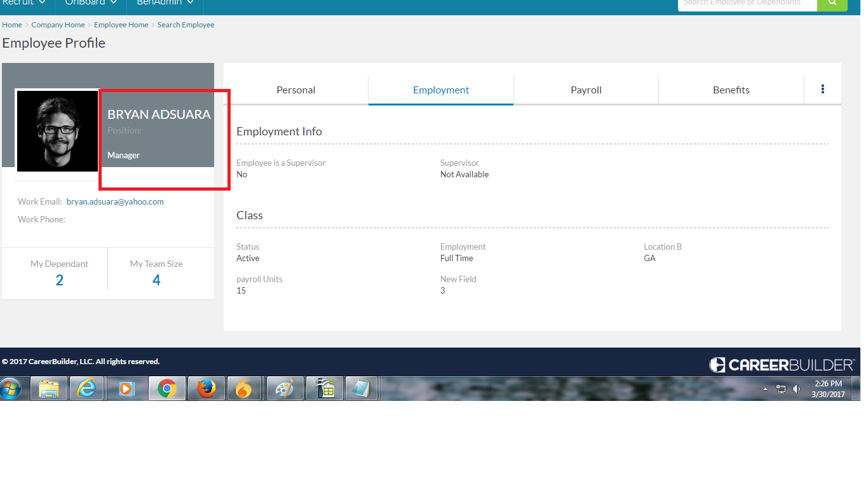Screen dimensions: 868x488
Task: Click the CareerBuilder logo in footer
Action: click(782, 365)
